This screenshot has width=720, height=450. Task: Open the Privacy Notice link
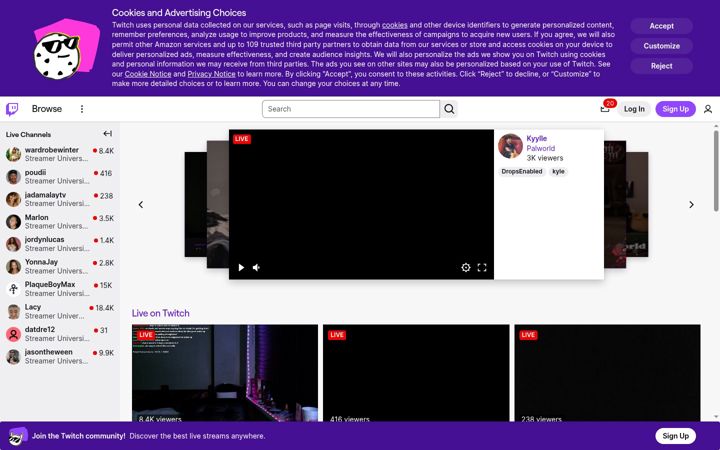pos(211,74)
